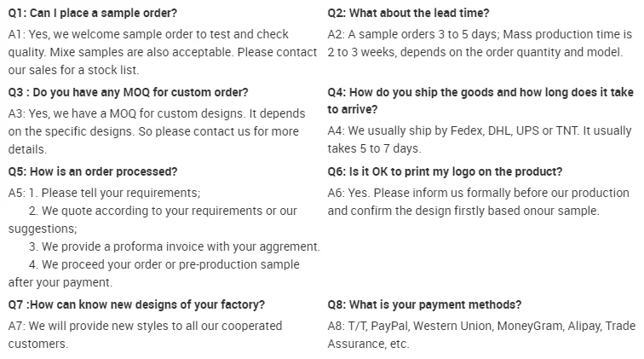644x359 pixels.
Task: Click the Q8 payment methods question
Action: point(424,304)
